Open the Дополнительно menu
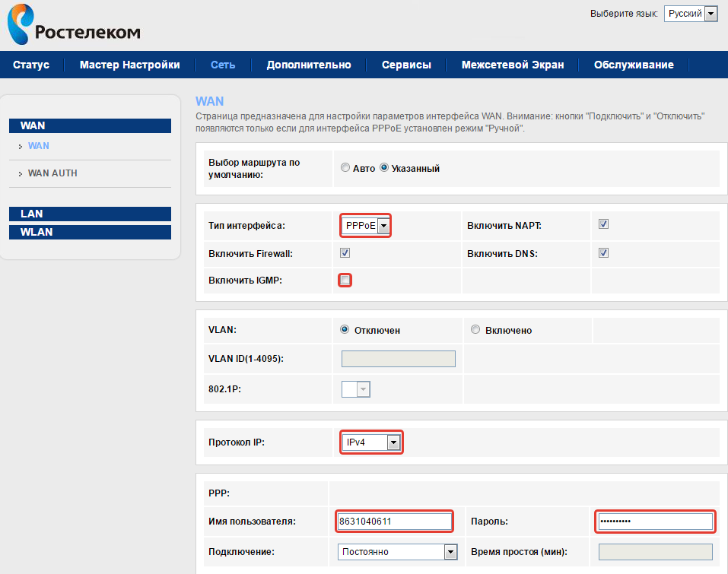The height and width of the screenshot is (574, 728). (308, 65)
